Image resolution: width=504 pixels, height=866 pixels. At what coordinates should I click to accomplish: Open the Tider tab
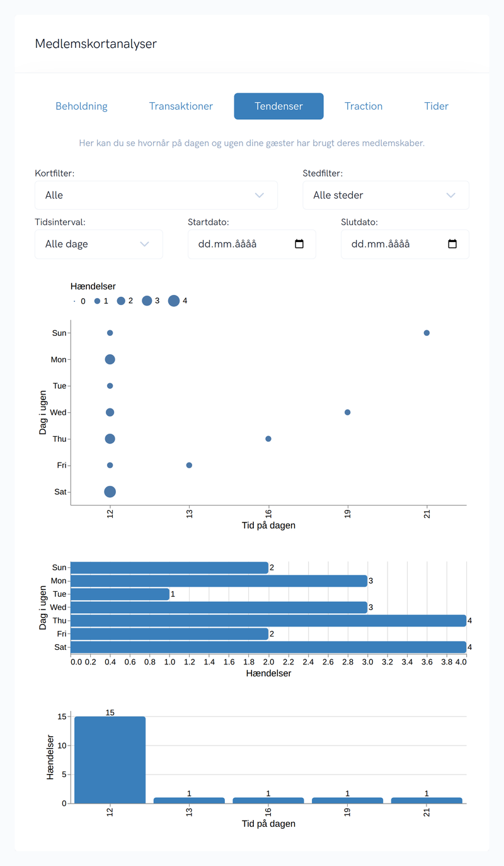tap(437, 106)
